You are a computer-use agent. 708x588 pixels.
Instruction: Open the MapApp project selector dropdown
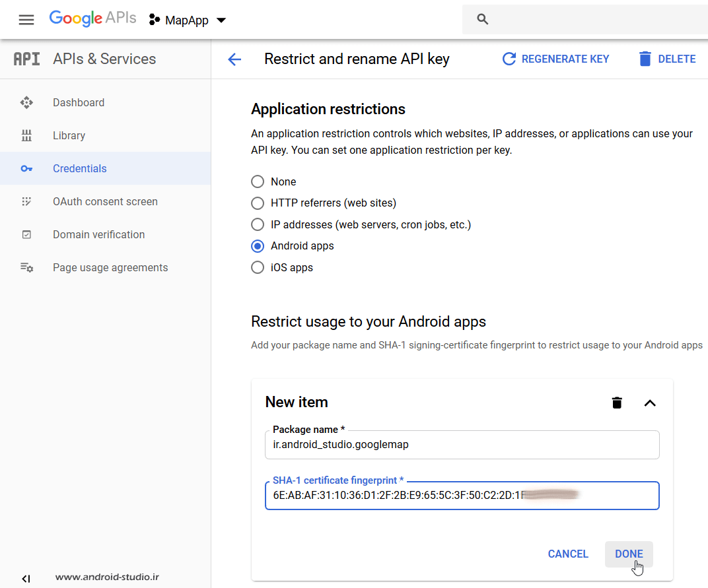(x=188, y=20)
